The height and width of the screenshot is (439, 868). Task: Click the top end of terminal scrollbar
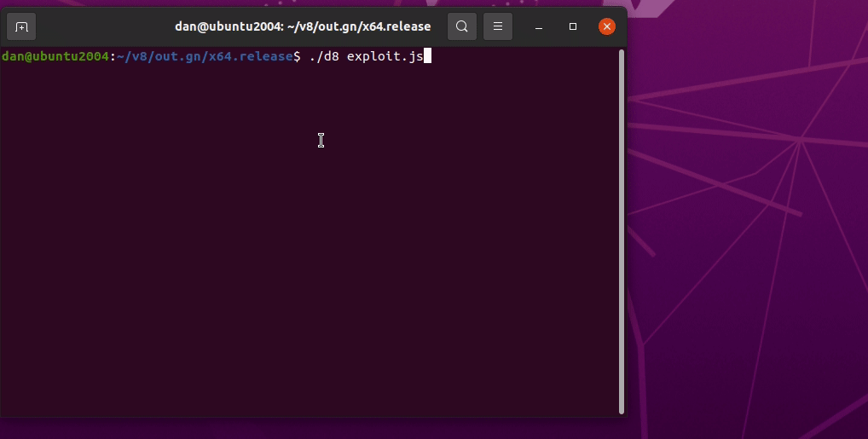pos(622,55)
